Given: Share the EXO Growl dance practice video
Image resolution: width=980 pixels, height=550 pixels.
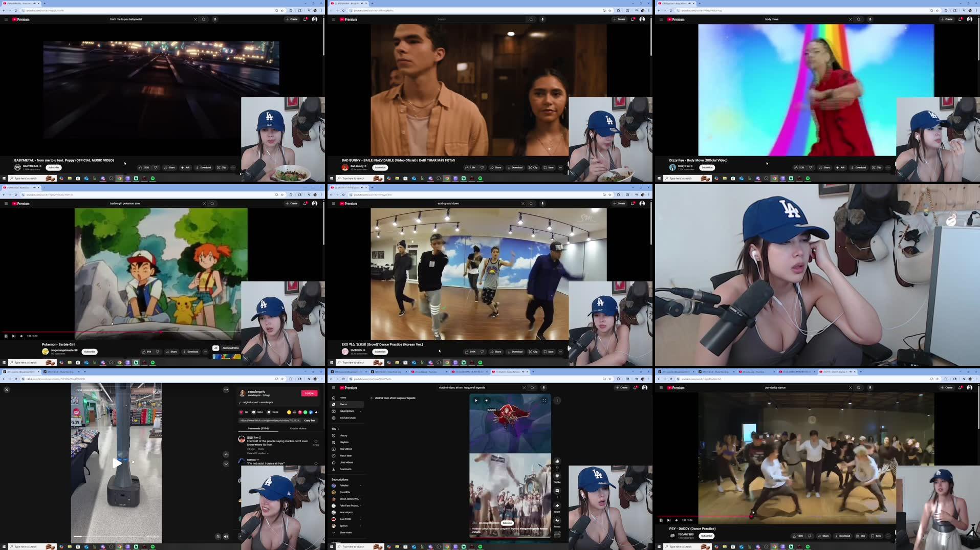Looking at the screenshot, I should [496, 351].
